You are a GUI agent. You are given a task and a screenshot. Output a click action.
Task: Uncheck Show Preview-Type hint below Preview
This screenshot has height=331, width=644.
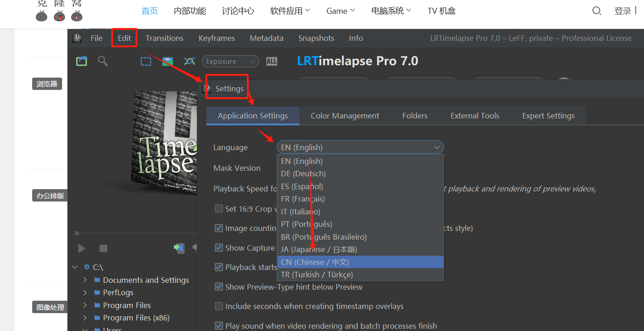219,286
